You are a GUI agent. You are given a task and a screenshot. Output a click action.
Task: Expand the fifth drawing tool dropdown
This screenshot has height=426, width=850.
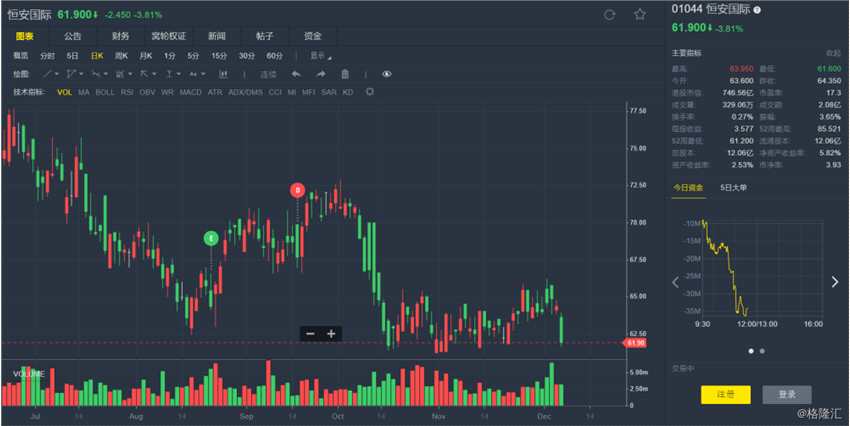point(154,74)
